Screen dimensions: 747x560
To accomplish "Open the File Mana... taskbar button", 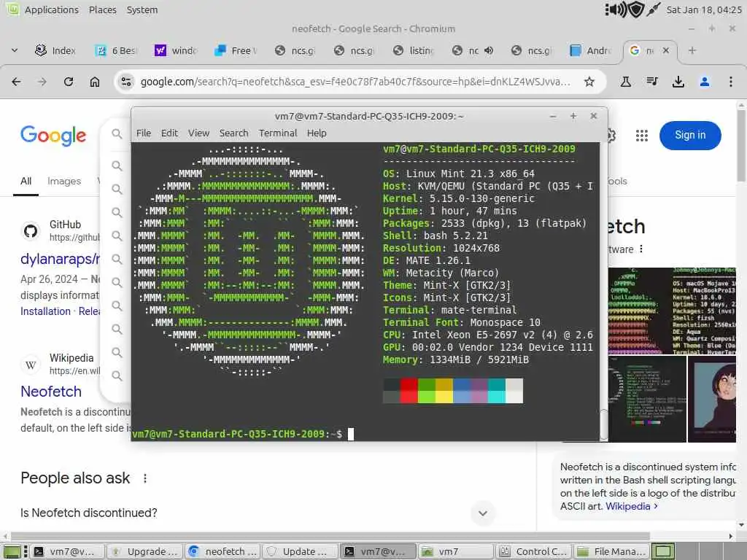I will click(611, 552).
